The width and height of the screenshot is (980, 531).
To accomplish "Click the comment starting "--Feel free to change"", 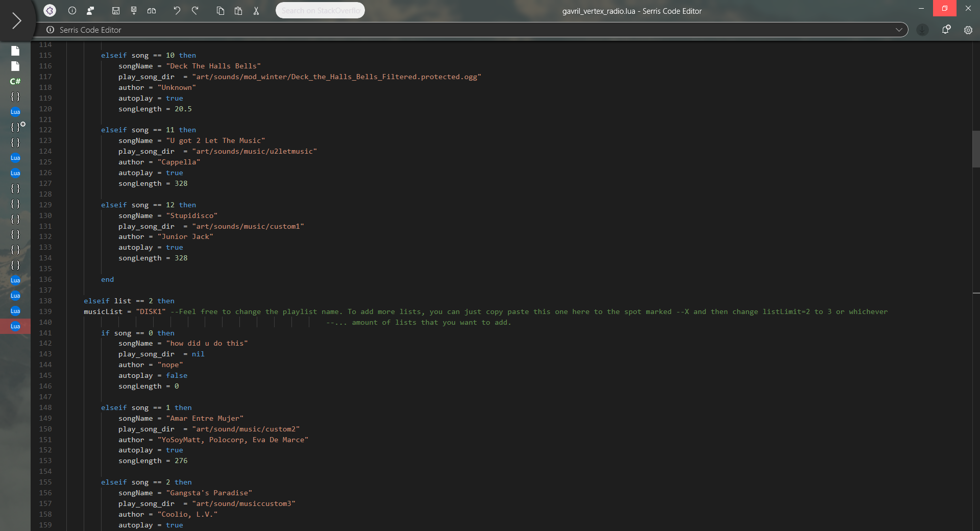I will coord(529,311).
